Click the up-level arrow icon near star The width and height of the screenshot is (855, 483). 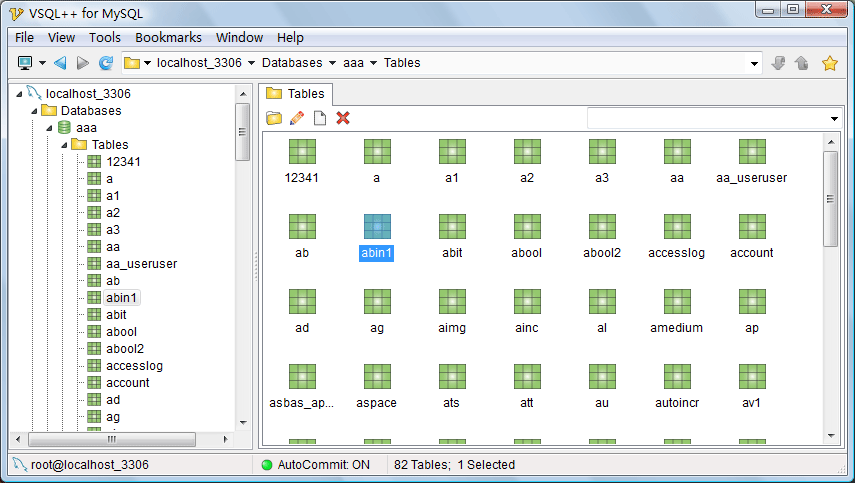pyautogui.click(x=802, y=63)
